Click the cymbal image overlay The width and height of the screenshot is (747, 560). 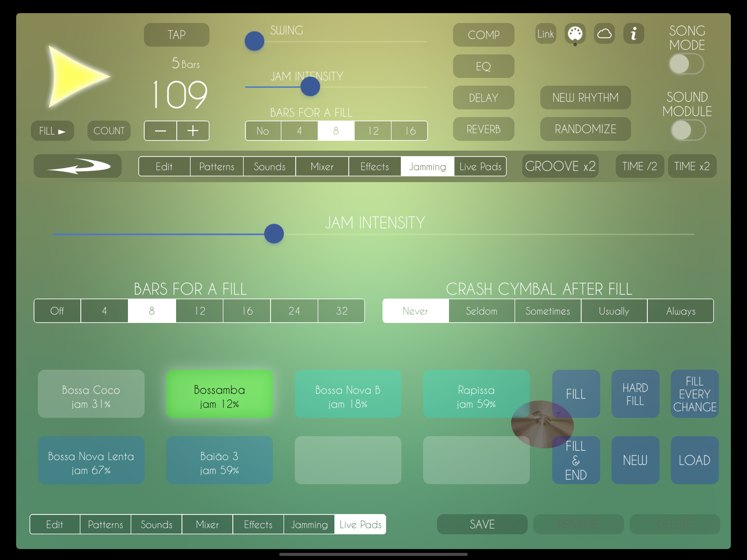(542, 425)
